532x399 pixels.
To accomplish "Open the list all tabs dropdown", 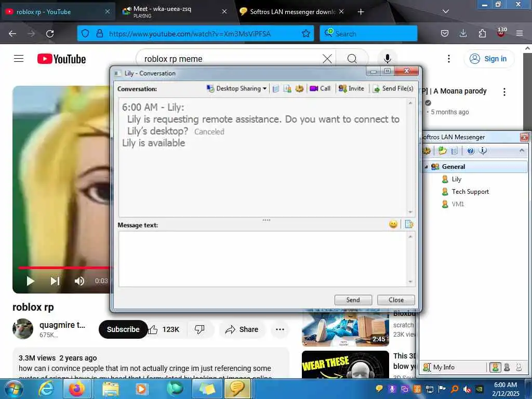I will coord(446,11).
